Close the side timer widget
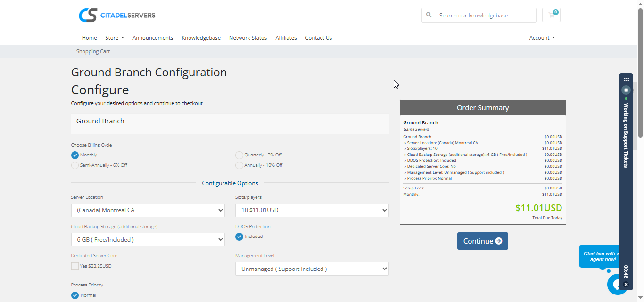This screenshot has width=644, height=302. point(626,285)
